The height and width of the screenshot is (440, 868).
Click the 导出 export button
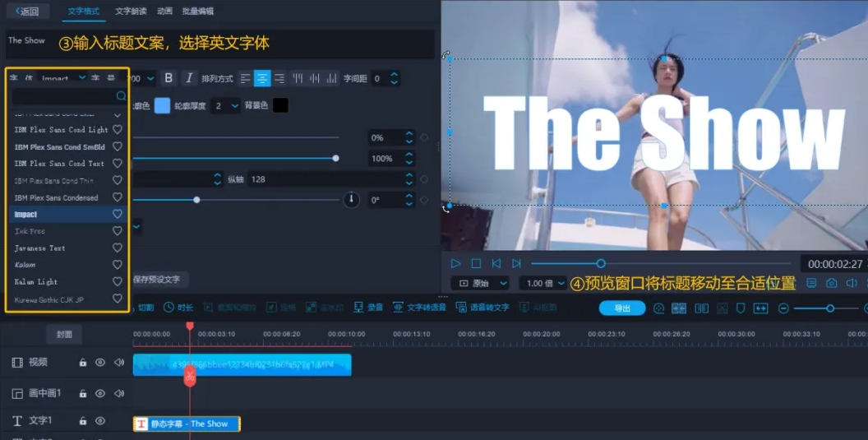coord(622,308)
